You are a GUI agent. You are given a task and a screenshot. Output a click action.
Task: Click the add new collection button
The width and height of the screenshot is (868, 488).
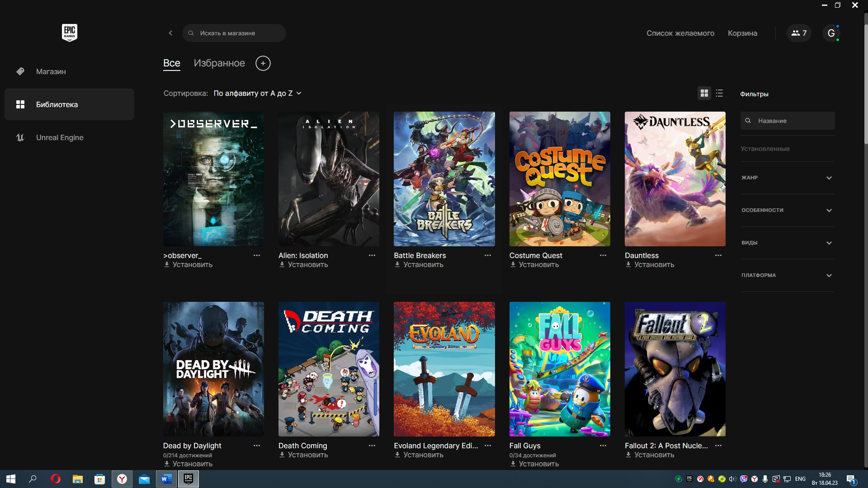[262, 62]
